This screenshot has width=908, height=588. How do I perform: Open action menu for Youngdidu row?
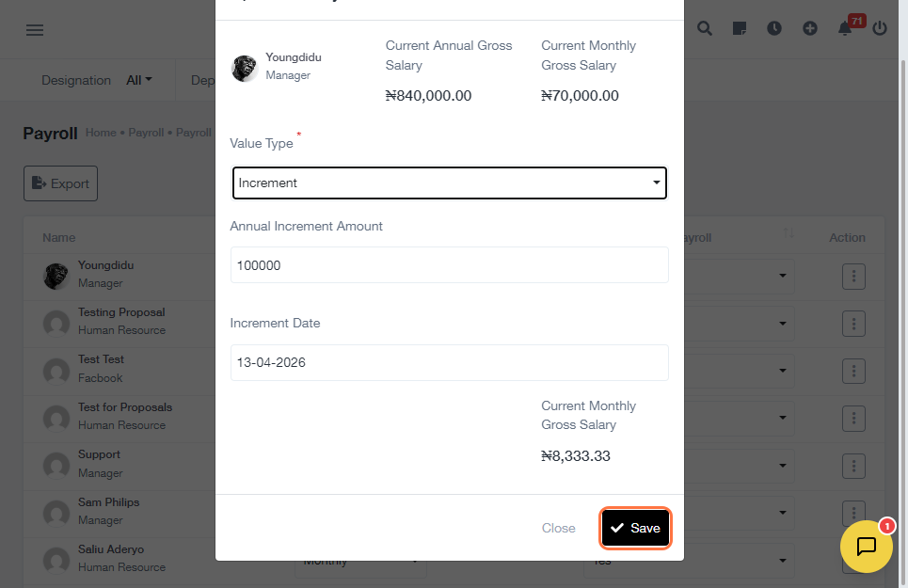853,277
